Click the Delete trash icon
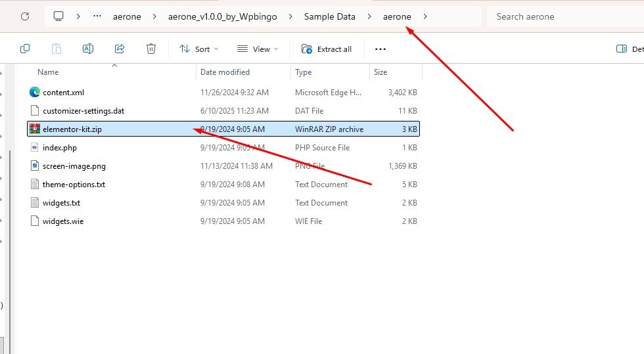Image resolution: width=644 pixels, height=354 pixels. pyautogui.click(x=151, y=49)
